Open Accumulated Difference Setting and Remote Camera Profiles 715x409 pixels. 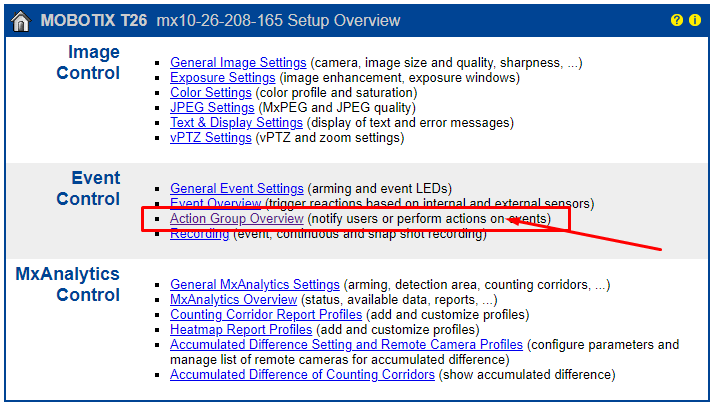pyautogui.click(x=346, y=345)
